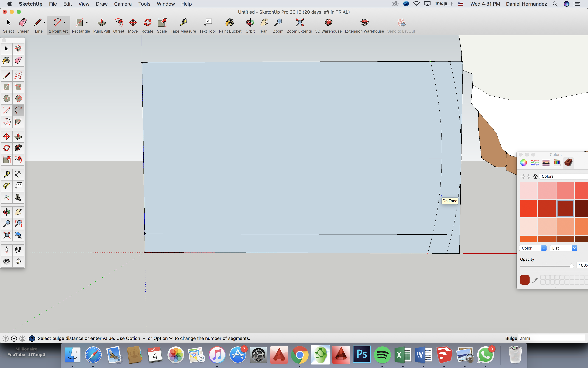Activate the Follow Me tool in palette
Viewport: 588px width, 368px height.
pos(18,148)
